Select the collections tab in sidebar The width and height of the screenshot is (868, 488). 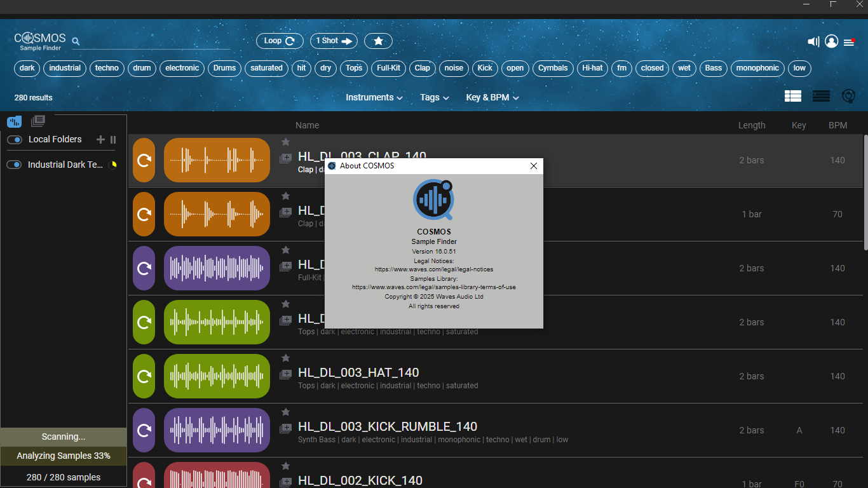point(38,121)
